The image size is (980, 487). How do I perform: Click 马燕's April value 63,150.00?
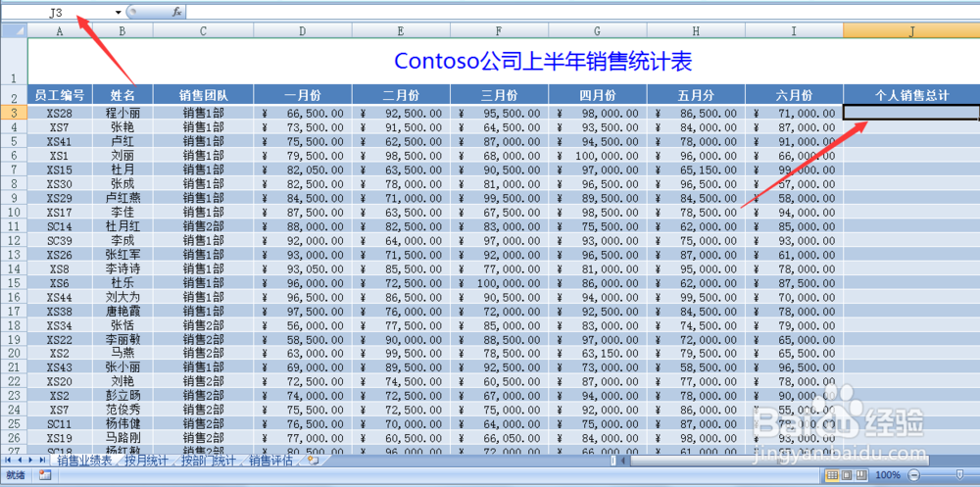click(x=598, y=353)
